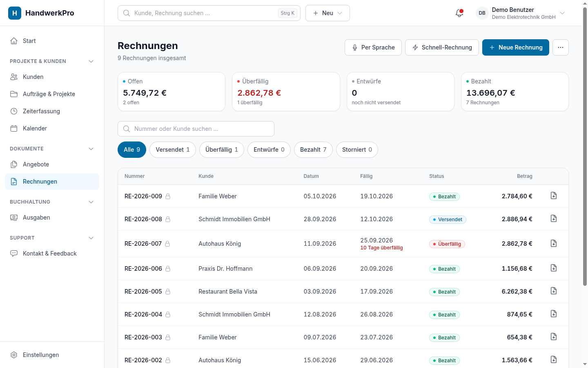Download PDF for invoice RE-2026-005
Viewport: 588px width, 368px height.
(x=554, y=291)
